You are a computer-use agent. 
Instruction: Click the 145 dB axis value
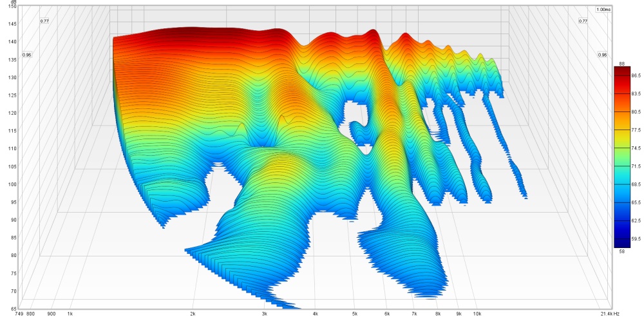(12, 24)
